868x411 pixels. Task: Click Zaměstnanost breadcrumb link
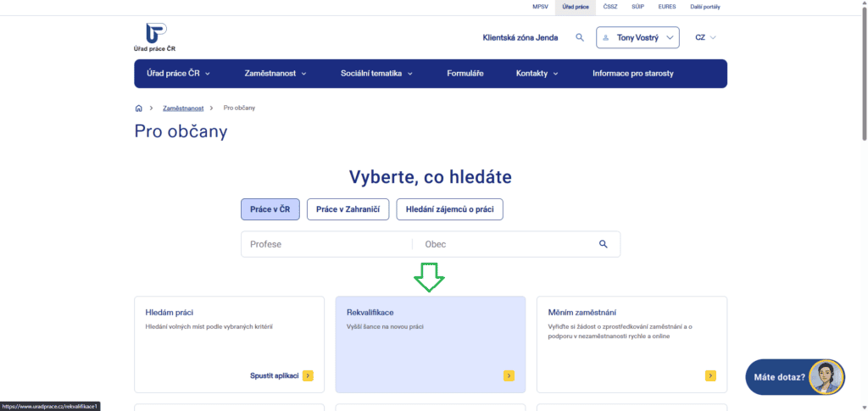click(183, 108)
